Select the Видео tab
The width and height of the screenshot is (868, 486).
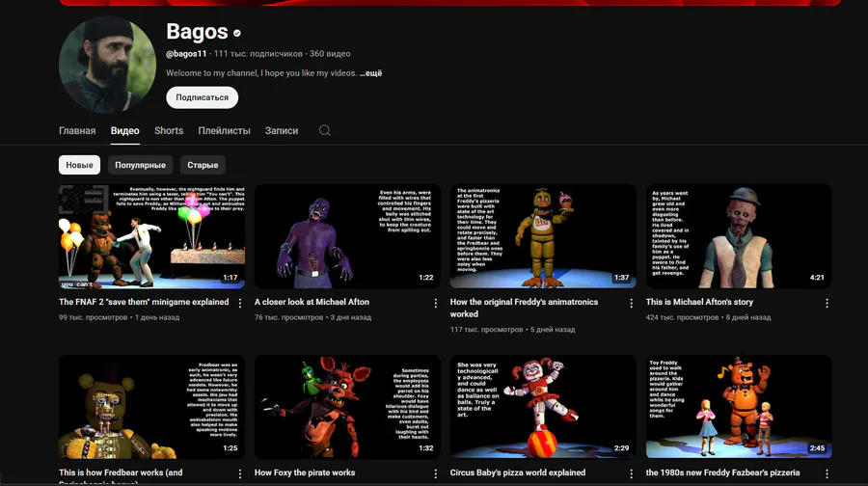point(124,130)
